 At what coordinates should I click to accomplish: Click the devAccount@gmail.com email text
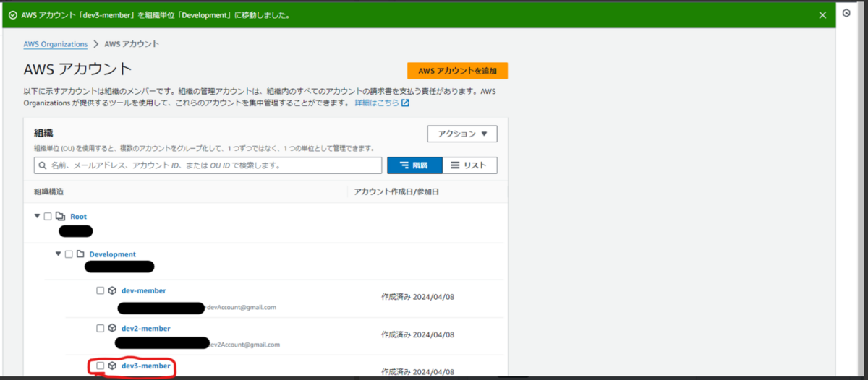(241, 307)
